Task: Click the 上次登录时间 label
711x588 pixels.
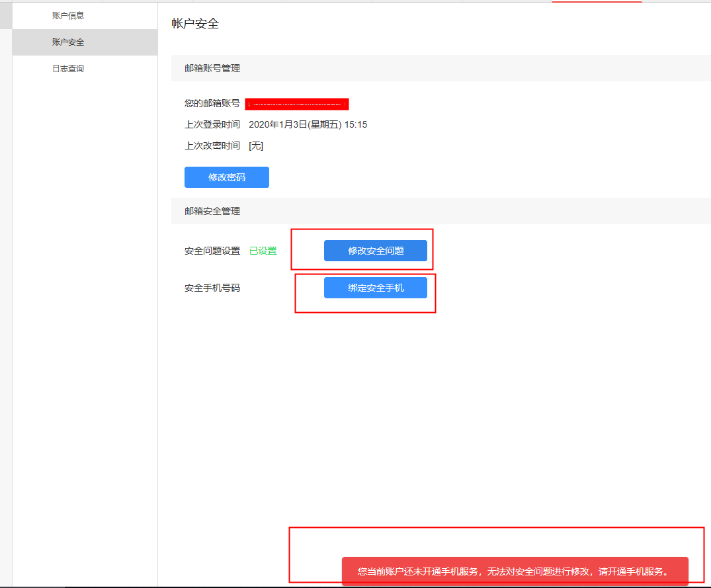Action: coord(212,124)
